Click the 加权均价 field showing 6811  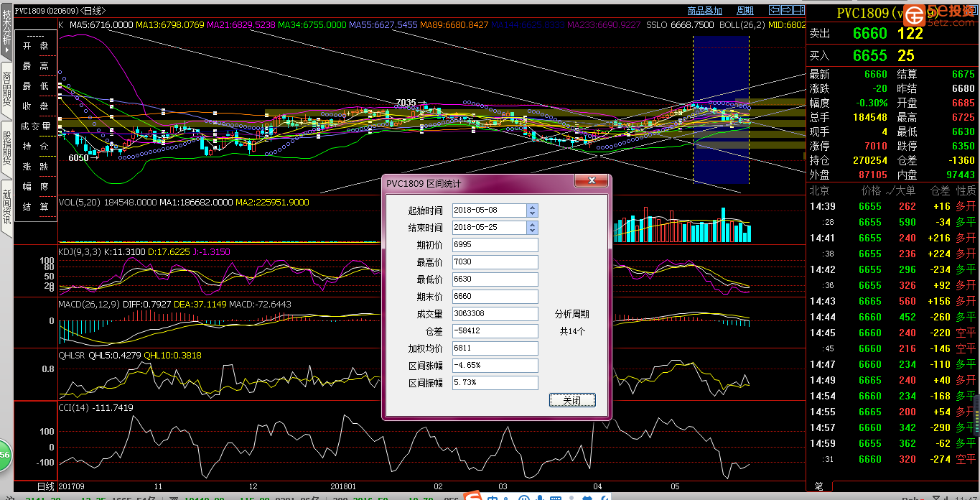click(x=495, y=348)
